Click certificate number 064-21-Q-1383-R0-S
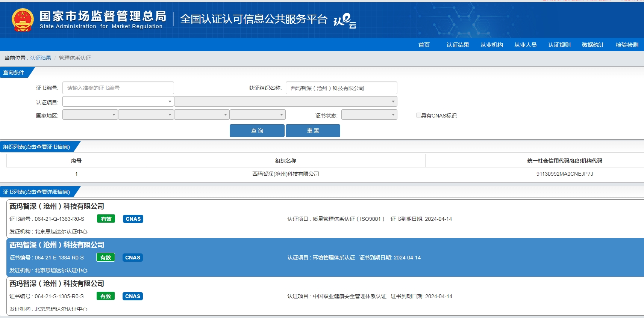The height and width of the screenshot is (318, 644). click(x=59, y=219)
